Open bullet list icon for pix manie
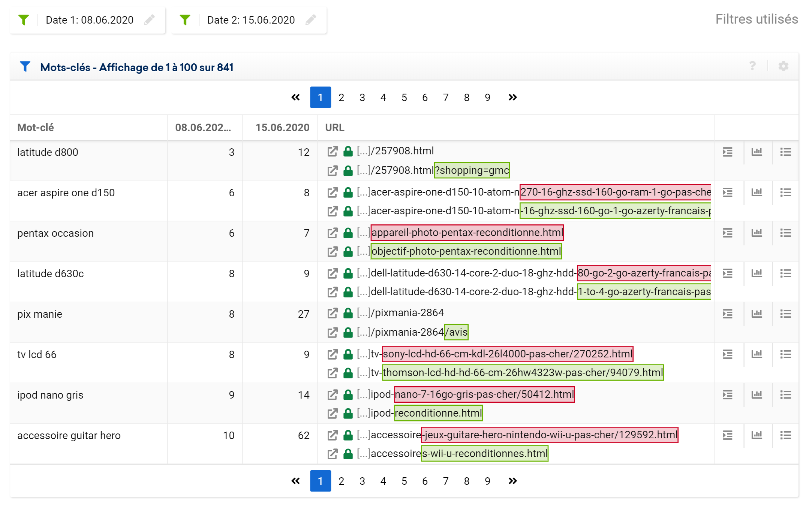812x508 pixels. point(785,314)
